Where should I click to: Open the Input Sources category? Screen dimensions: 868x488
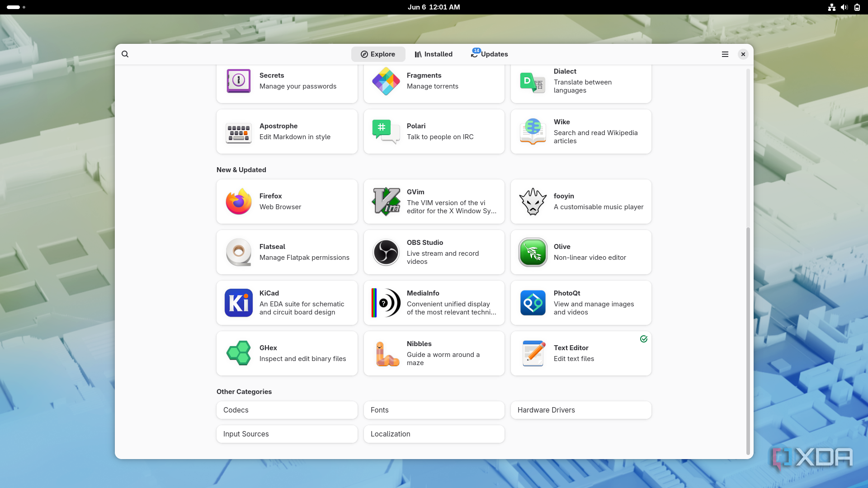tap(287, 434)
